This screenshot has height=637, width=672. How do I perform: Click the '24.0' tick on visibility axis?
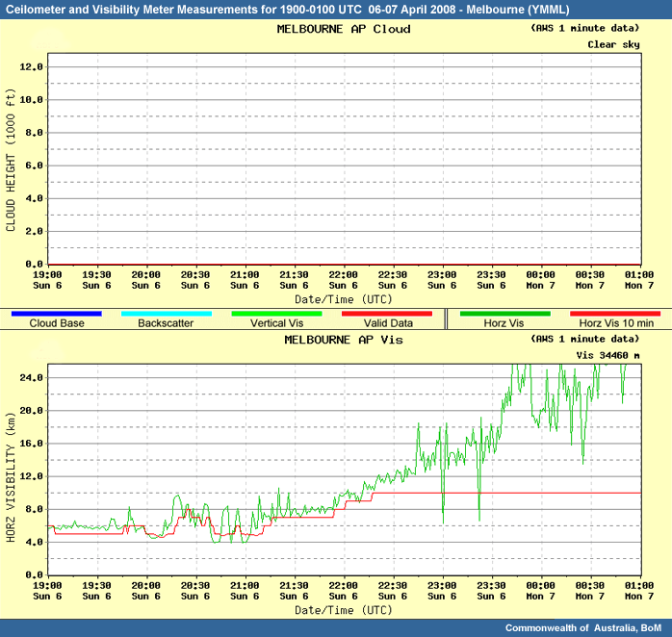(31, 378)
